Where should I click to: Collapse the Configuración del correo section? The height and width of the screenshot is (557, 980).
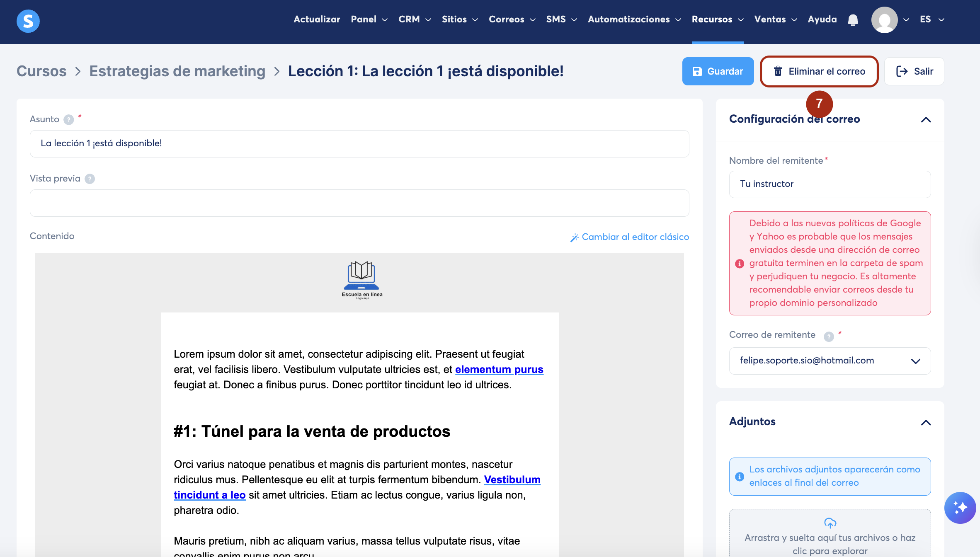[x=926, y=120]
